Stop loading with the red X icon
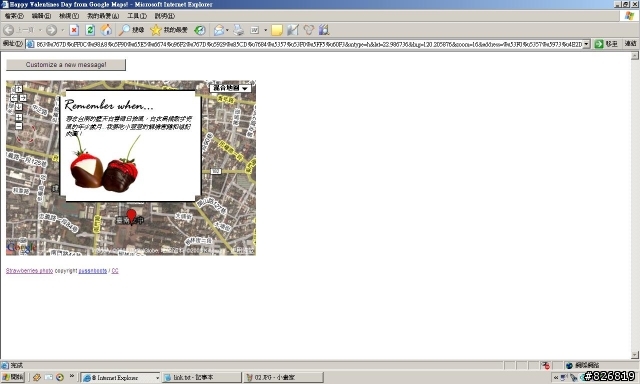 [74, 30]
